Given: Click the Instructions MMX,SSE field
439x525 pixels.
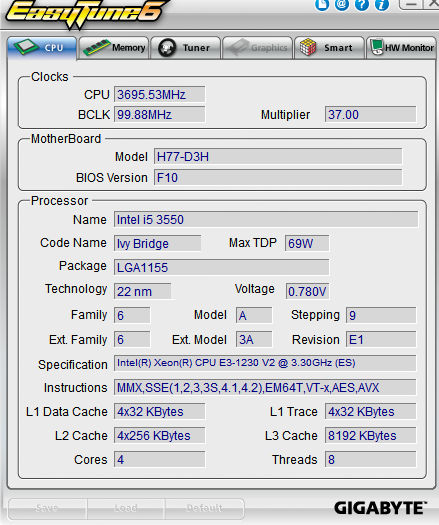Looking at the screenshot, I should tap(265, 387).
